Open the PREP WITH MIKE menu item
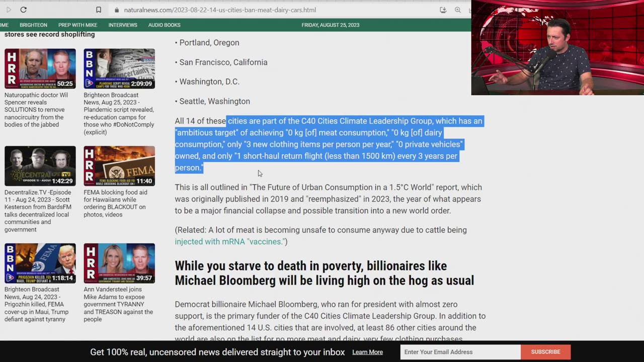 [77, 25]
